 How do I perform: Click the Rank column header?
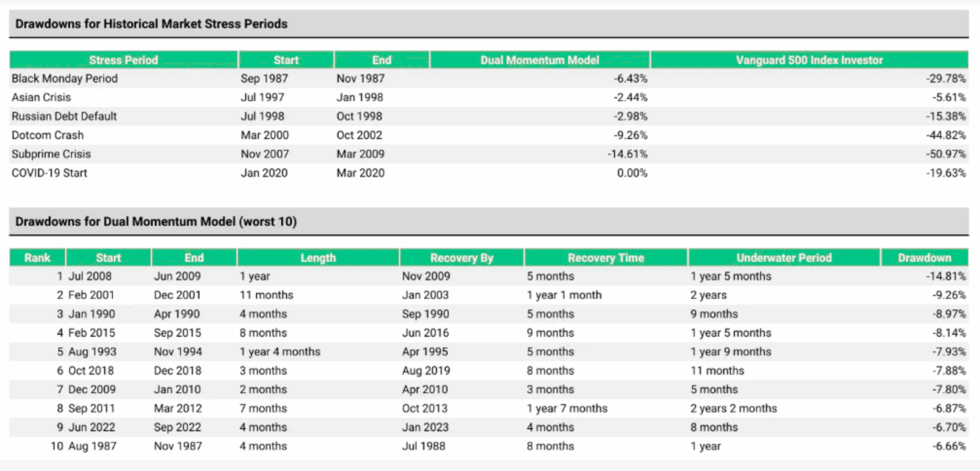tap(37, 258)
